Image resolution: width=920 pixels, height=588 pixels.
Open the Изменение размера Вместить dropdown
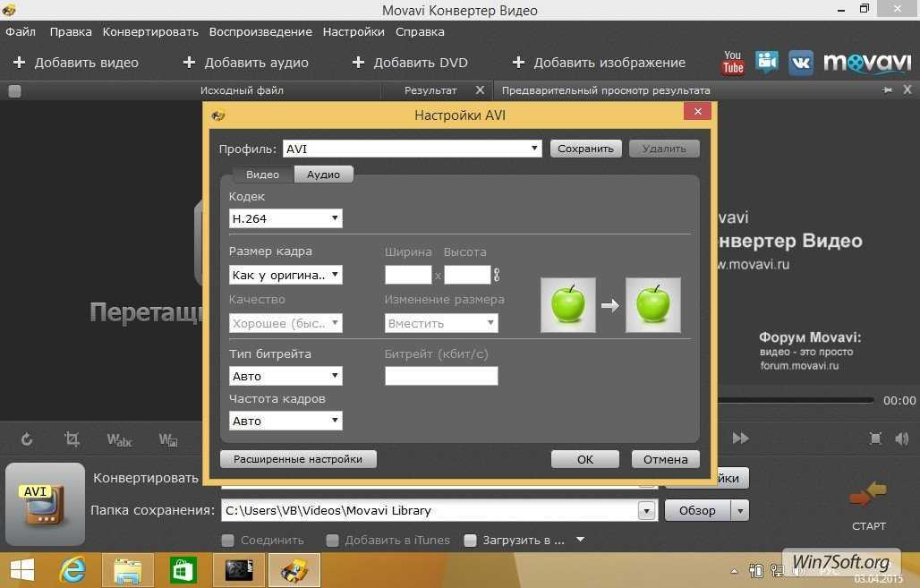[x=441, y=323]
